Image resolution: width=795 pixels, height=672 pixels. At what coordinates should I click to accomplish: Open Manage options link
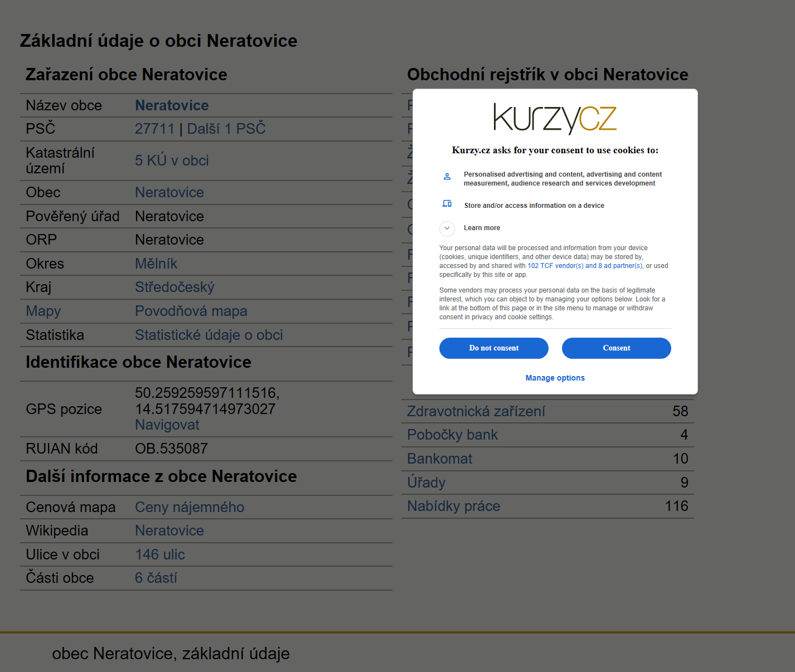(555, 378)
